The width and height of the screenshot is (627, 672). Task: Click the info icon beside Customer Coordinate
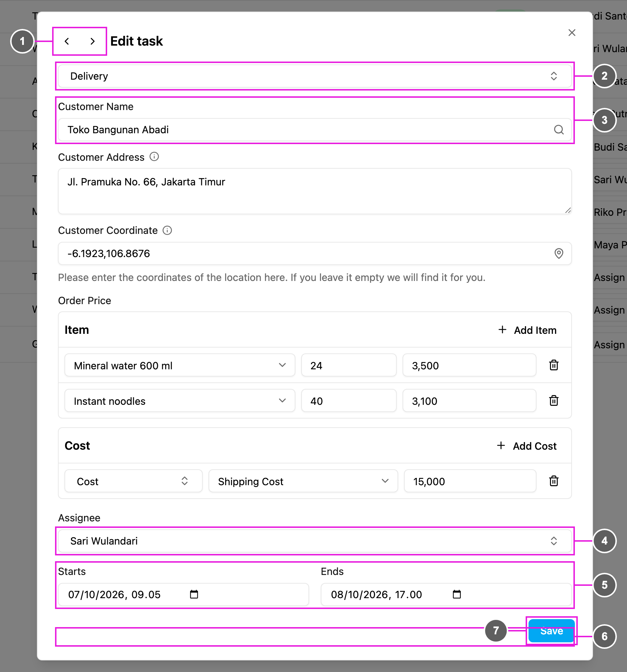[167, 230]
